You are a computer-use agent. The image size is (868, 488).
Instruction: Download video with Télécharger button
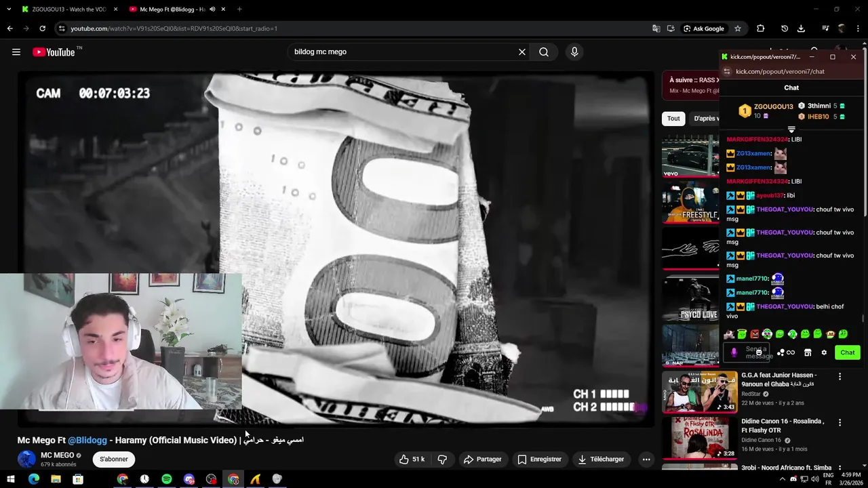601,459
